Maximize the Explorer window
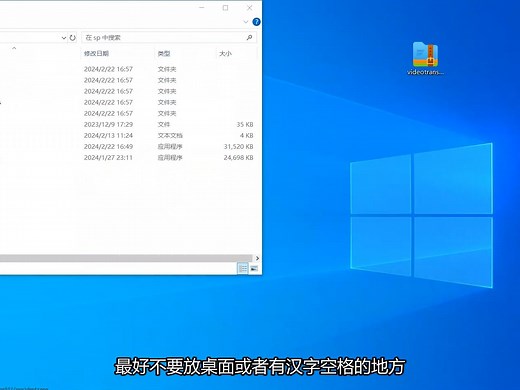 [x=225, y=8]
